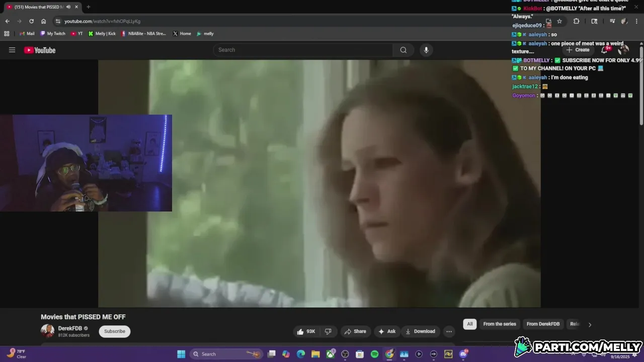The width and height of the screenshot is (644, 362).
Task: Open Microsoft Edge from taskbar
Action: coord(301,354)
